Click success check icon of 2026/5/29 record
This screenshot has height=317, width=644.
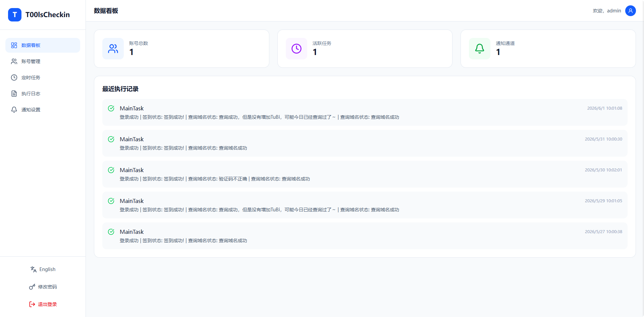tap(111, 201)
